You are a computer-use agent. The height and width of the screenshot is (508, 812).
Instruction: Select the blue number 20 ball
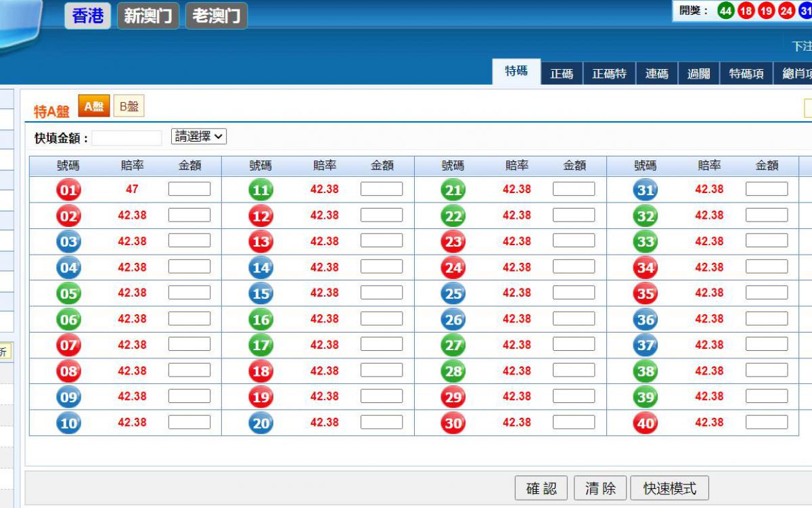tap(261, 423)
